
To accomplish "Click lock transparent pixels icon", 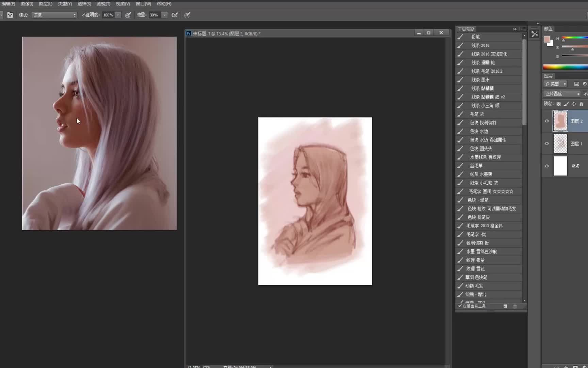I will point(558,104).
